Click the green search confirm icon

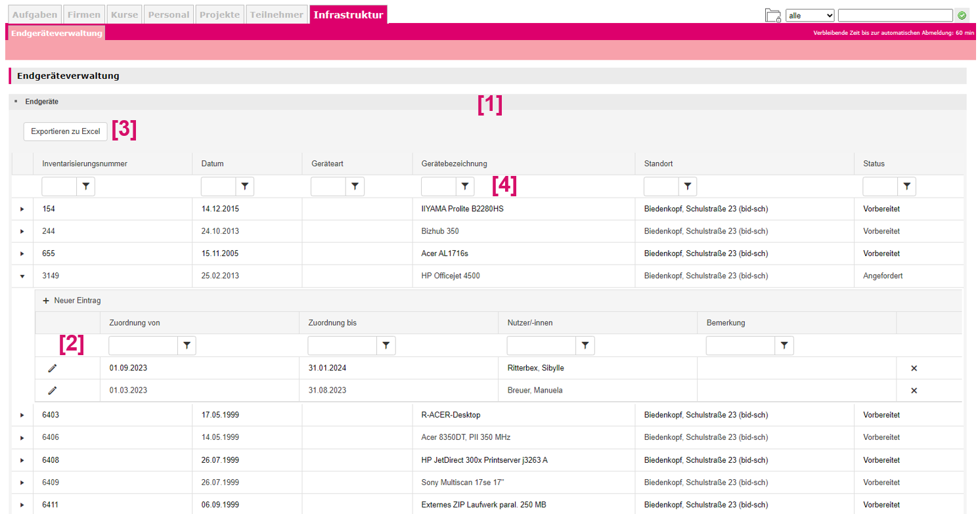[x=962, y=15]
